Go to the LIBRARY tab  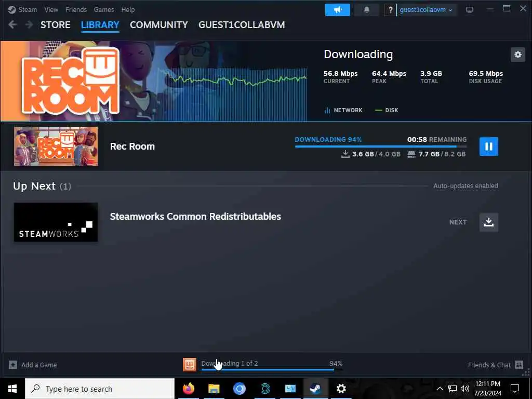(x=100, y=25)
